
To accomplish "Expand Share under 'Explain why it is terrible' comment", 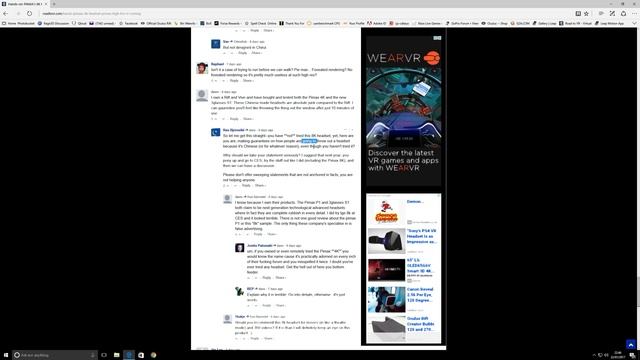I will pos(280,305).
